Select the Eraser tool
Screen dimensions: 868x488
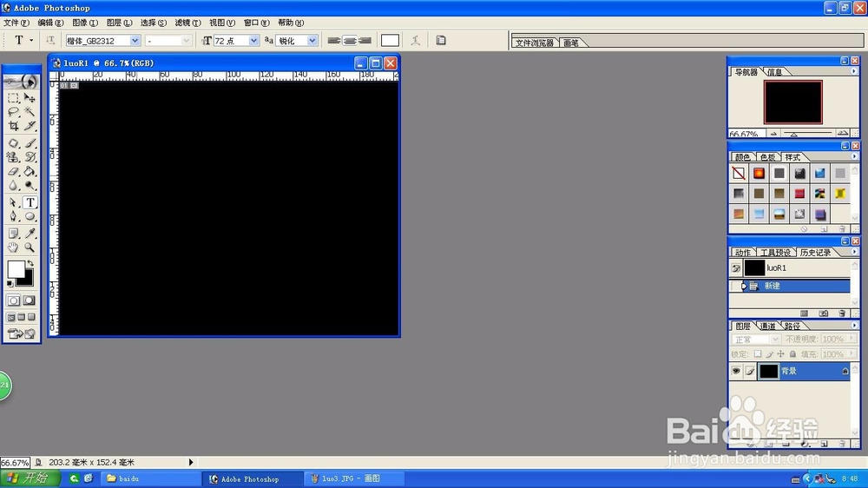pyautogui.click(x=13, y=171)
